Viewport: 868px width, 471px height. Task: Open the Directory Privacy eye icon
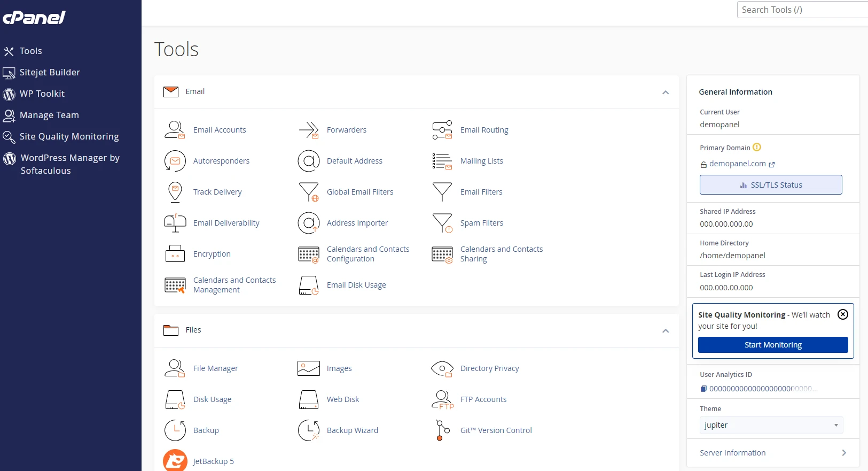[x=442, y=368]
